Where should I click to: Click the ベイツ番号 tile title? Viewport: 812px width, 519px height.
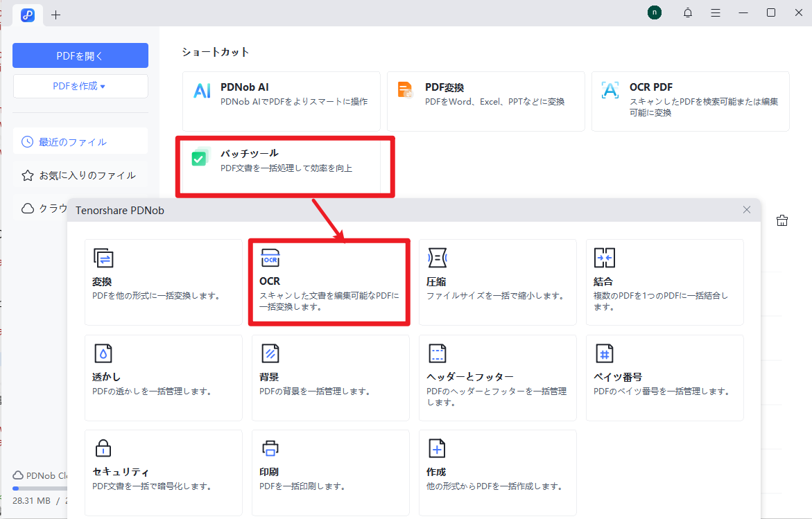click(x=618, y=377)
